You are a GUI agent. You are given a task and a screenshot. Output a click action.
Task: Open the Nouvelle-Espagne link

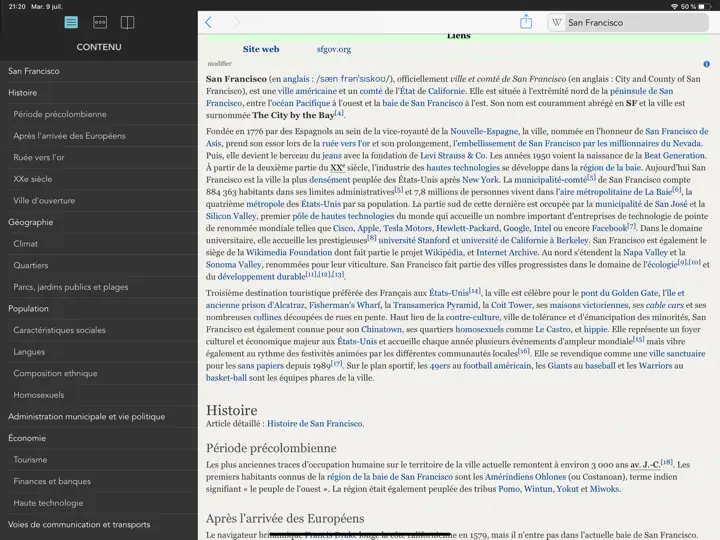click(484, 131)
